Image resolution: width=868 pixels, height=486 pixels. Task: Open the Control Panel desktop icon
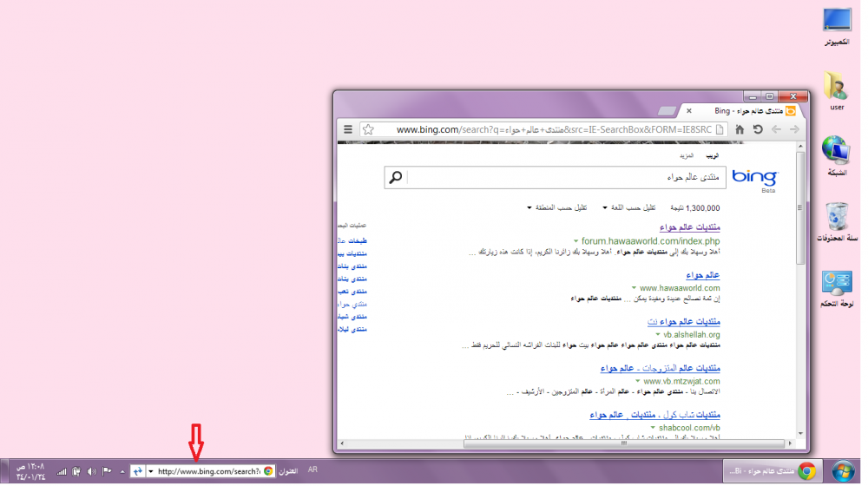(x=837, y=284)
